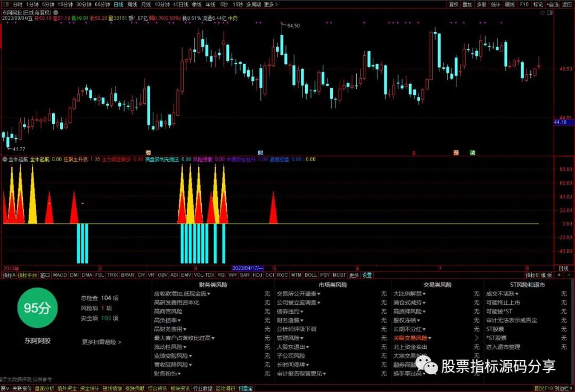Open the arrow beside 关联交易风险
This screenshot has width=575, height=392.
click(477, 338)
